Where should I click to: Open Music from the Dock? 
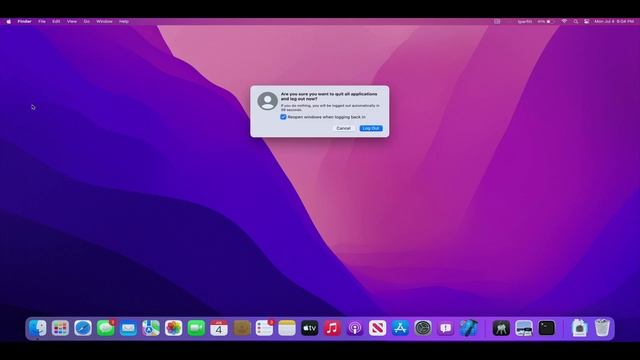[332, 328]
